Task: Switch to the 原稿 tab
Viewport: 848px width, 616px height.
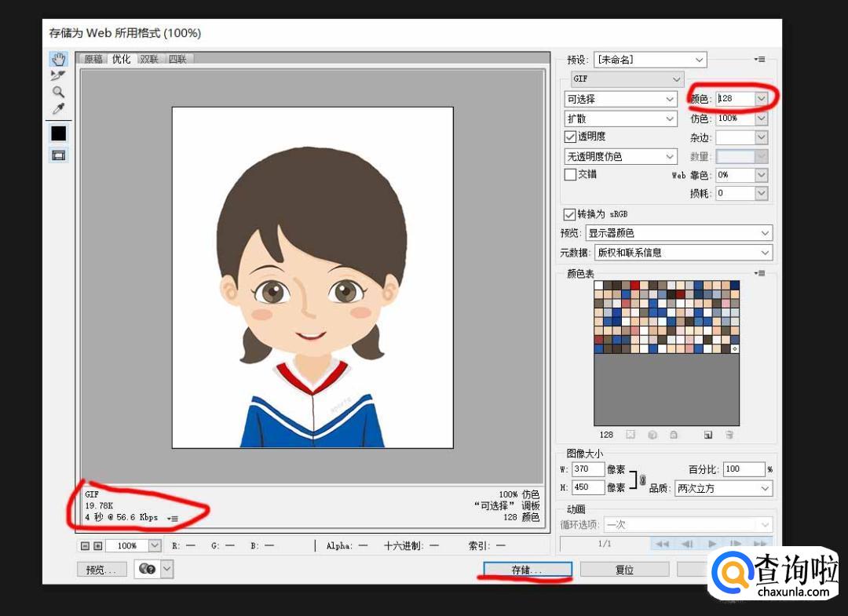Action: pyautogui.click(x=93, y=59)
